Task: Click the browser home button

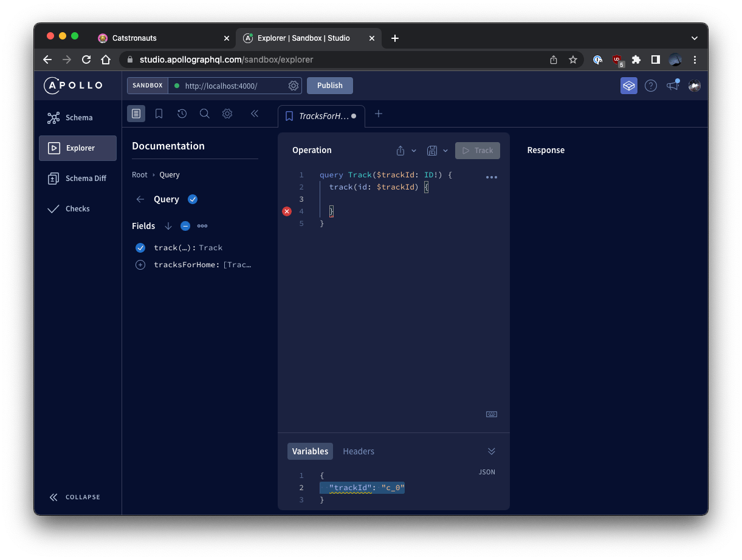Action: [106, 60]
